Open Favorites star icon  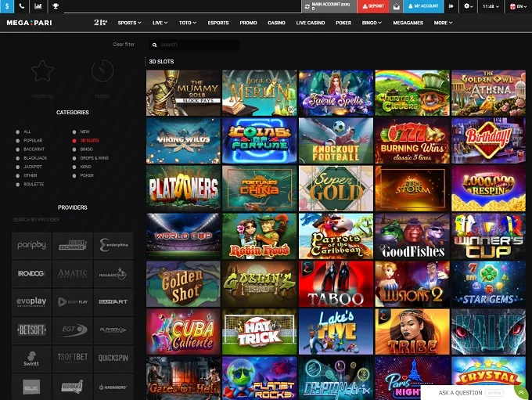click(42, 71)
